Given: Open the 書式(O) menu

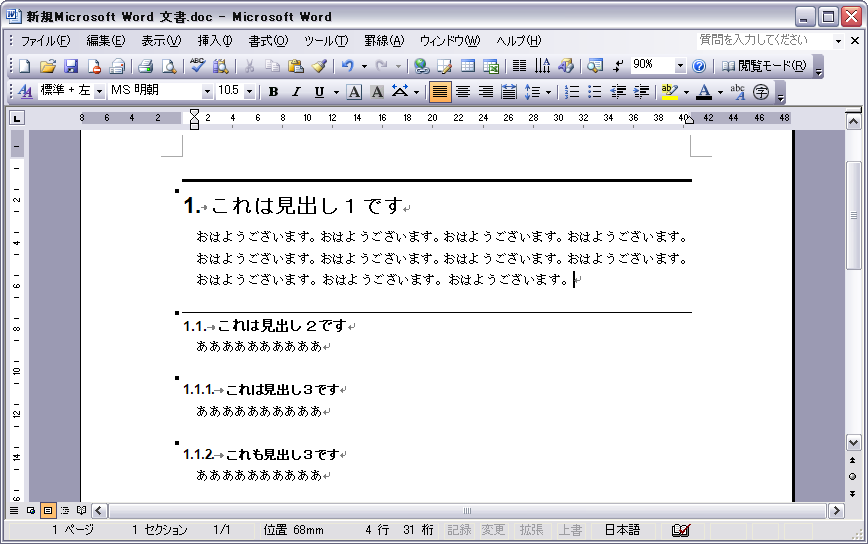Looking at the screenshot, I should click(x=268, y=41).
